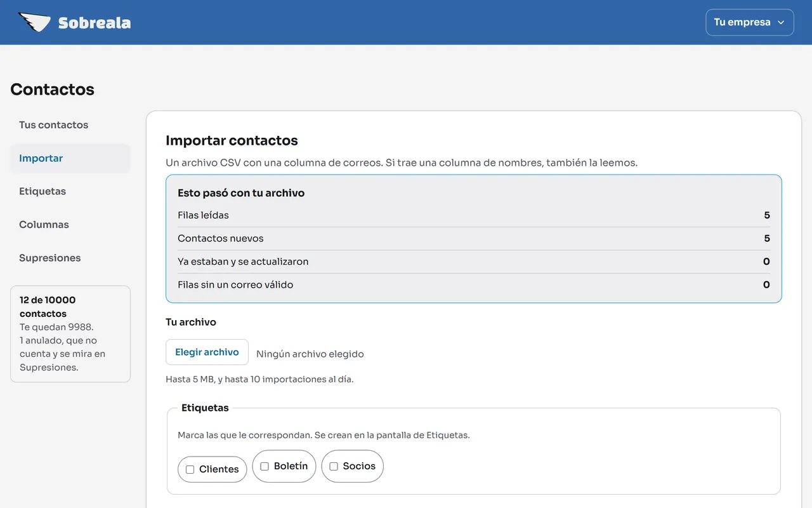Click the Elegir archivo button

pyautogui.click(x=207, y=352)
